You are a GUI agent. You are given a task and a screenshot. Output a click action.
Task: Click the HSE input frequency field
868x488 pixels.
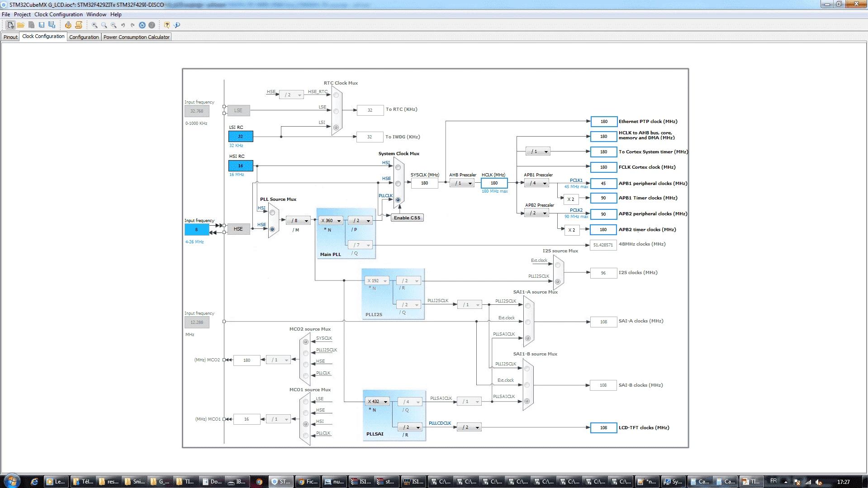[x=197, y=230]
